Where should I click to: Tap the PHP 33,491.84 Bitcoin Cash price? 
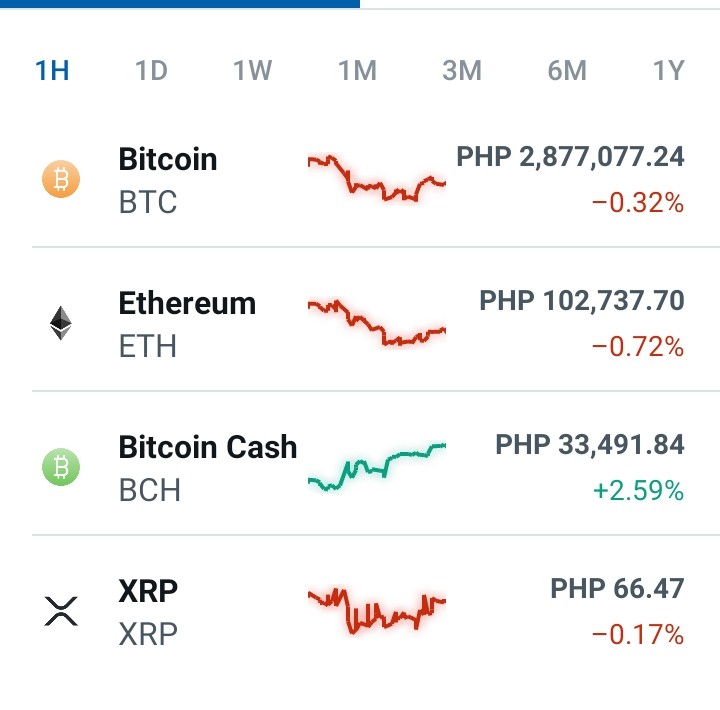click(590, 445)
